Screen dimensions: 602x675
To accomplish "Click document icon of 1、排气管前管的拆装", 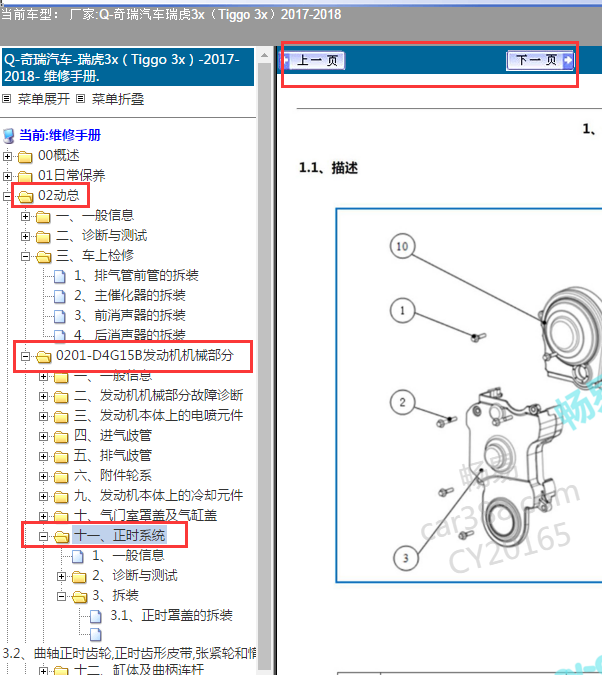I will (60, 276).
